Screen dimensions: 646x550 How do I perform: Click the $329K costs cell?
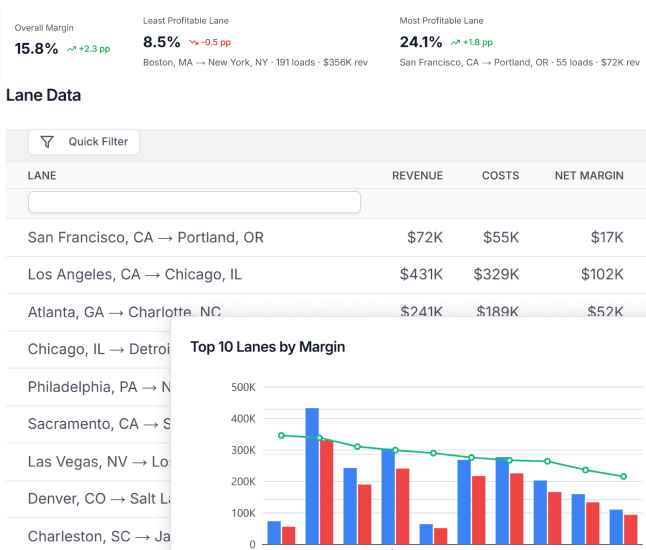click(496, 275)
